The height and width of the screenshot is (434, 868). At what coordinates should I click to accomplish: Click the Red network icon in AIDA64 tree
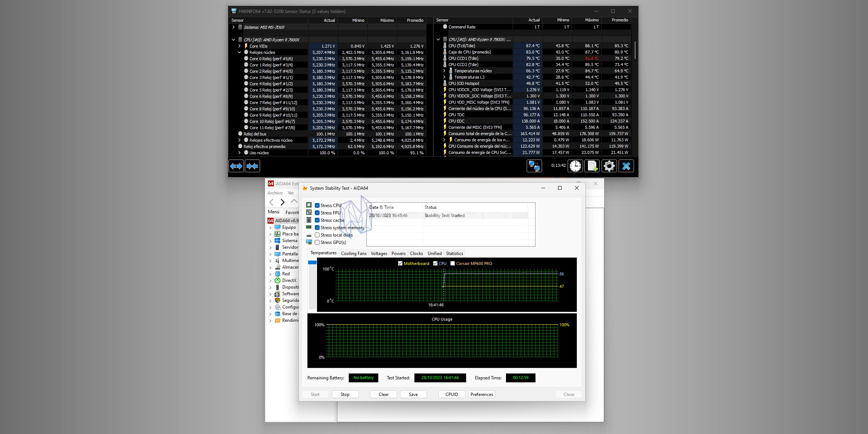pyautogui.click(x=278, y=274)
